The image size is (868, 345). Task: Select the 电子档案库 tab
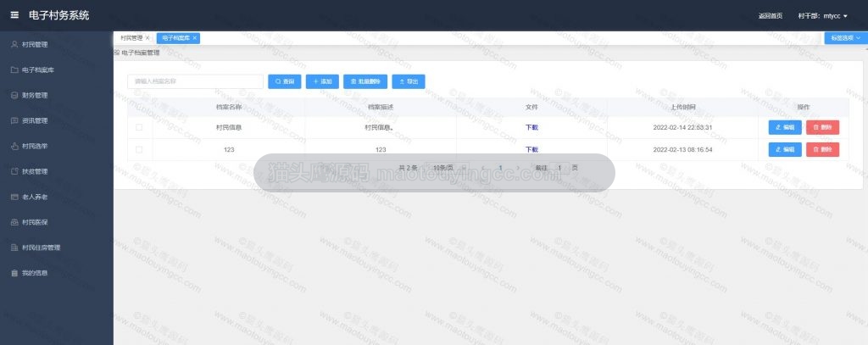[x=176, y=37]
